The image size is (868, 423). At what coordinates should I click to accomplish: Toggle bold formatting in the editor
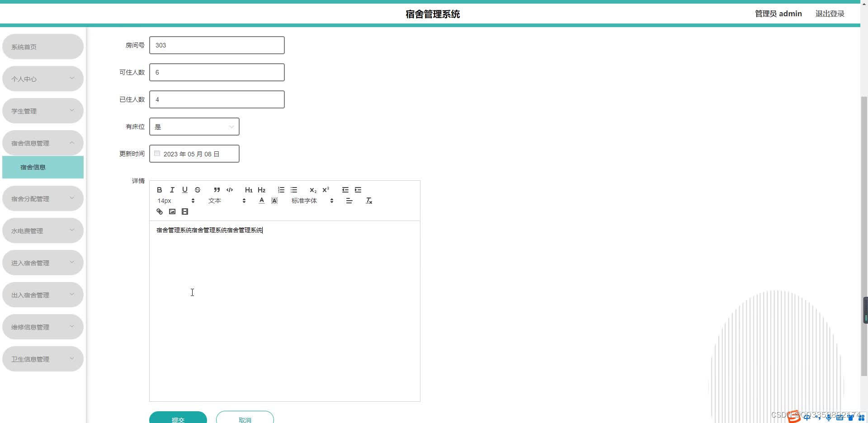tap(159, 190)
